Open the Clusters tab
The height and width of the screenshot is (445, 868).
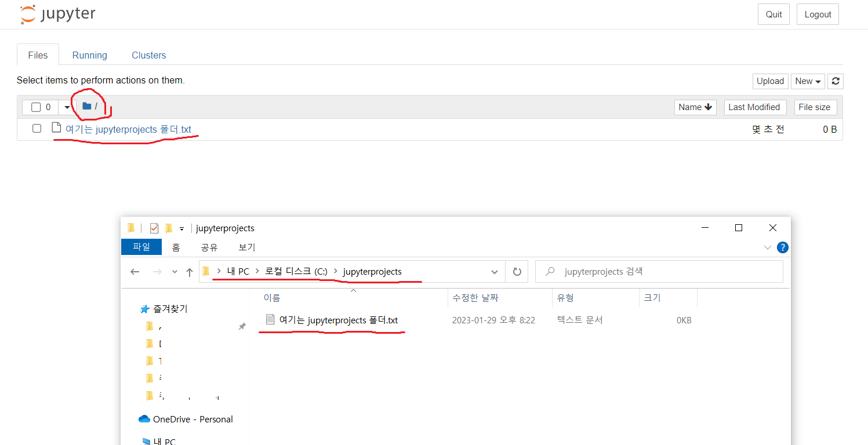point(149,55)
